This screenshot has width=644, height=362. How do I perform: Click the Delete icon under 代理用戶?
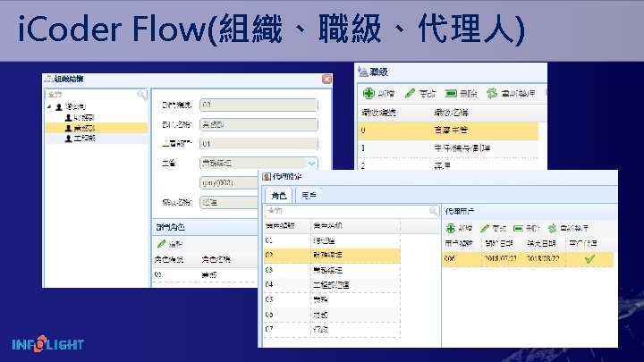(518, 228)
